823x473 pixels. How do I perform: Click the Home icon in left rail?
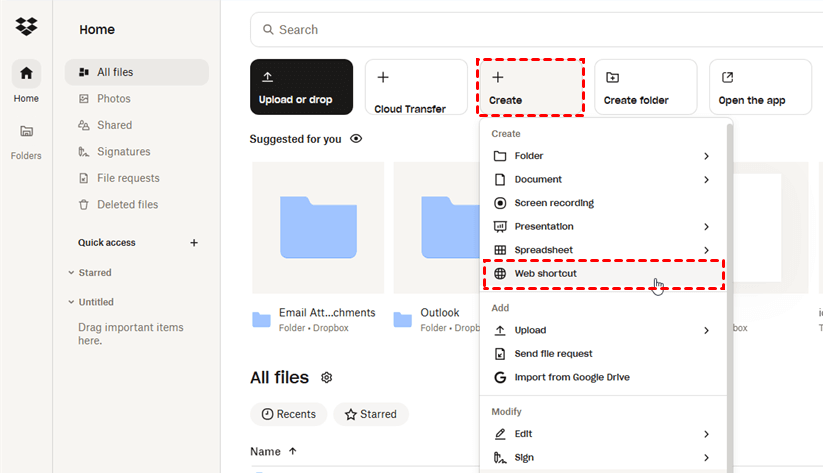tap(26, 73)
